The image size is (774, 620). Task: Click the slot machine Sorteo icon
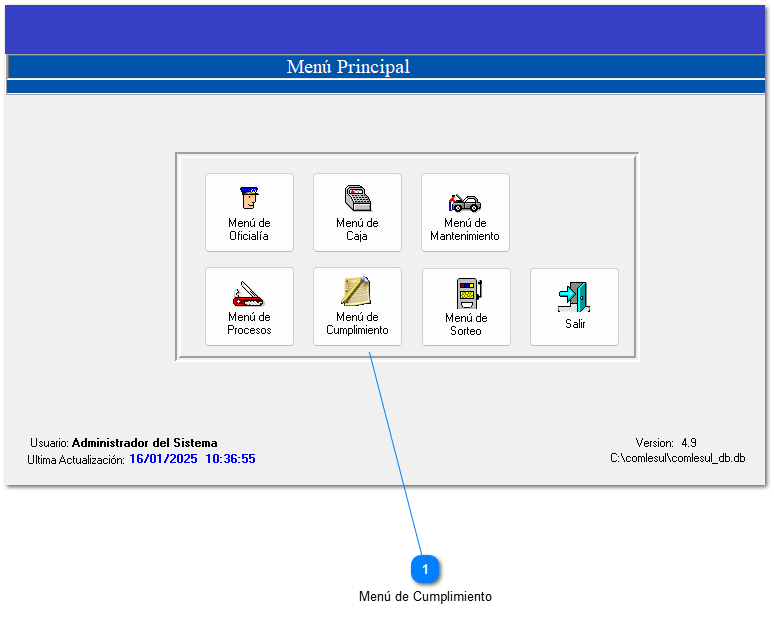click(x=466, y=293)
